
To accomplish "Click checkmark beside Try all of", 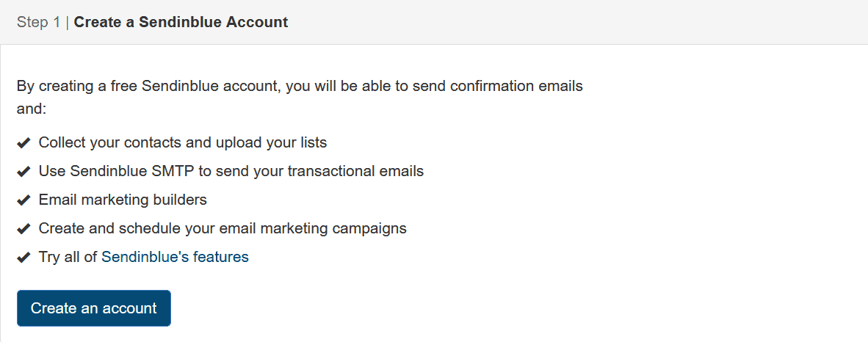I will 23,258.
